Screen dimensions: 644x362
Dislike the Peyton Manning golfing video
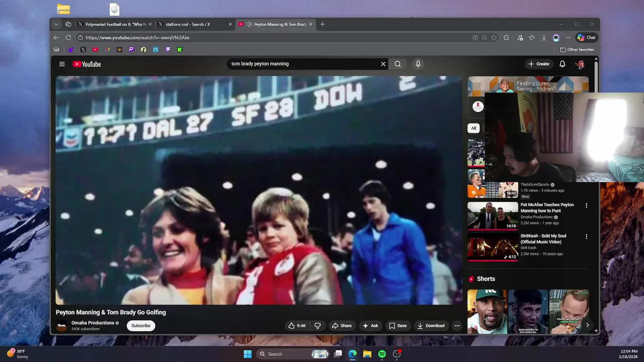click(317, 325)
